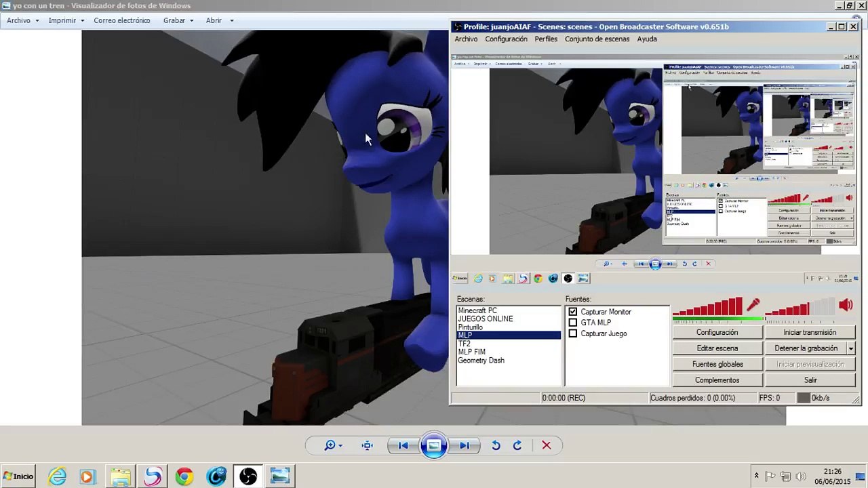This screenshot has height=488, width=868.
Task: Open Google Chrome from the taskbar
Action: (184, 477)
